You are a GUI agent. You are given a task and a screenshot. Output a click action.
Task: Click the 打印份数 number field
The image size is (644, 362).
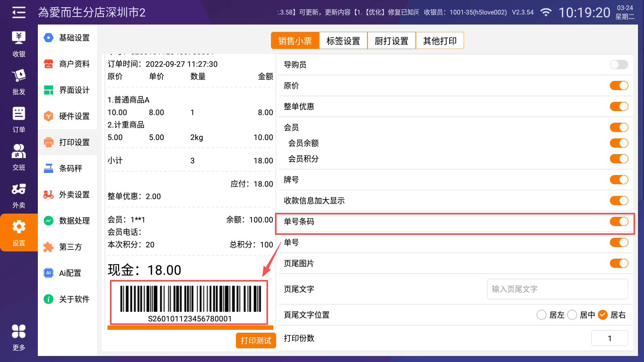click(x=609, y=338)
